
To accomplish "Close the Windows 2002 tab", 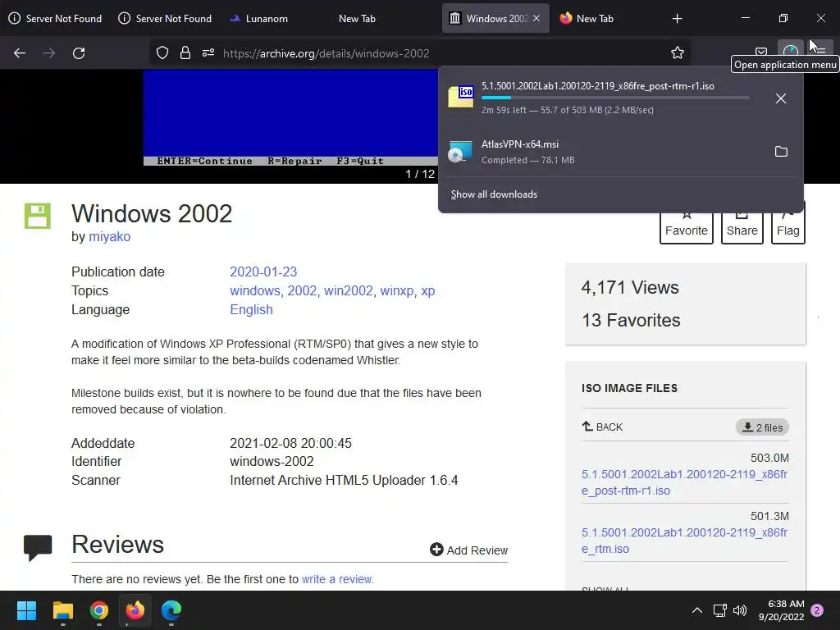I will [x=536, y=18].
